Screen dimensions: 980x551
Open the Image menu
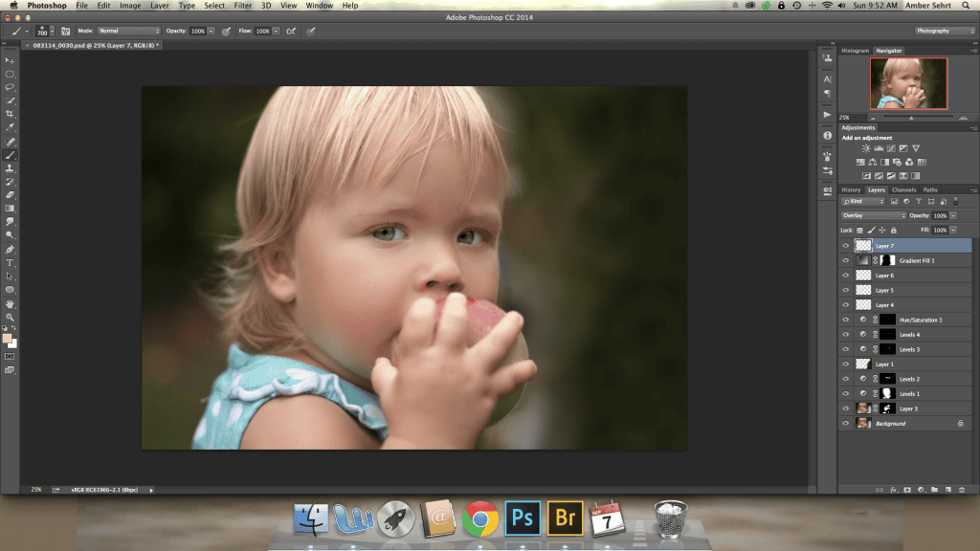pyautogui.click(x=129, y=5)
